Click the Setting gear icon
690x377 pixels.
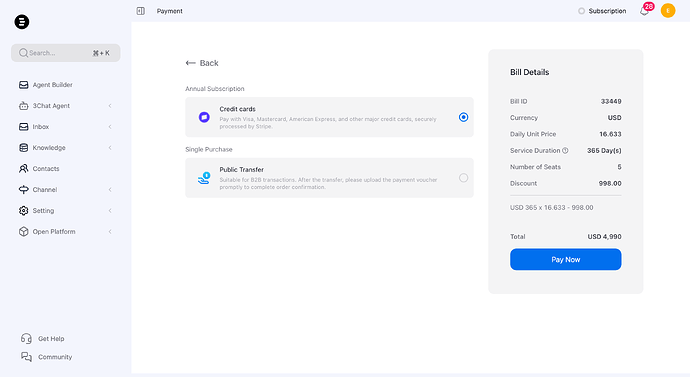point(23,211)
